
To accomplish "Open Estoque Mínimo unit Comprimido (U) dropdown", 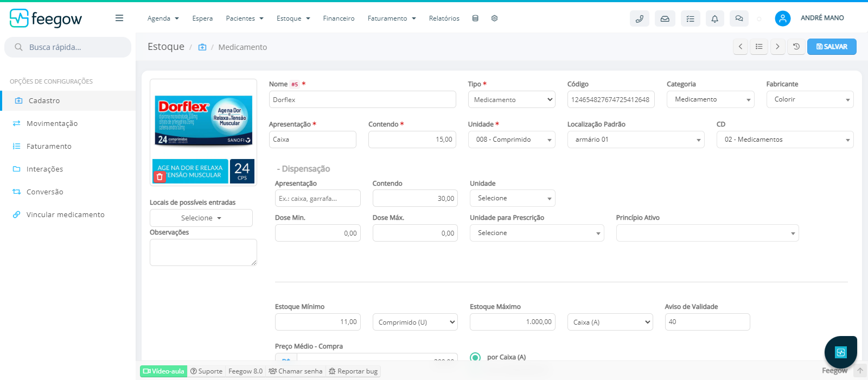I will [x=415, y=322].
